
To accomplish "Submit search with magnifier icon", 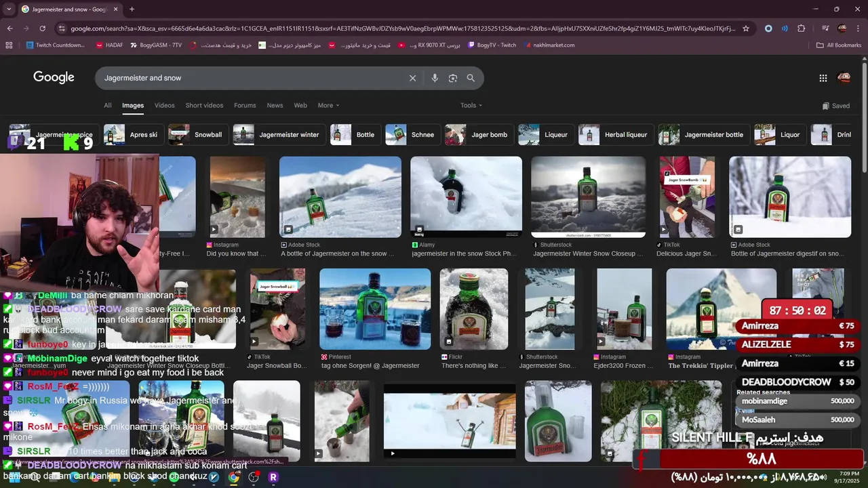I will 471,78.
